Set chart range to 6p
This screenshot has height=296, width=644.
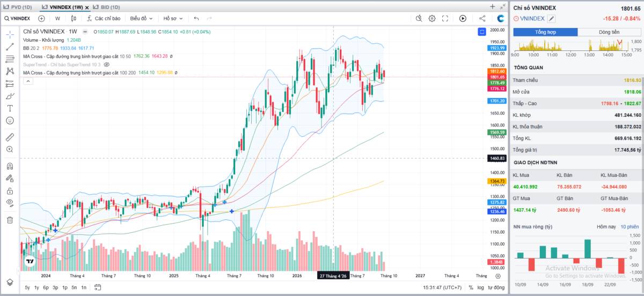[x=46, y=288]
